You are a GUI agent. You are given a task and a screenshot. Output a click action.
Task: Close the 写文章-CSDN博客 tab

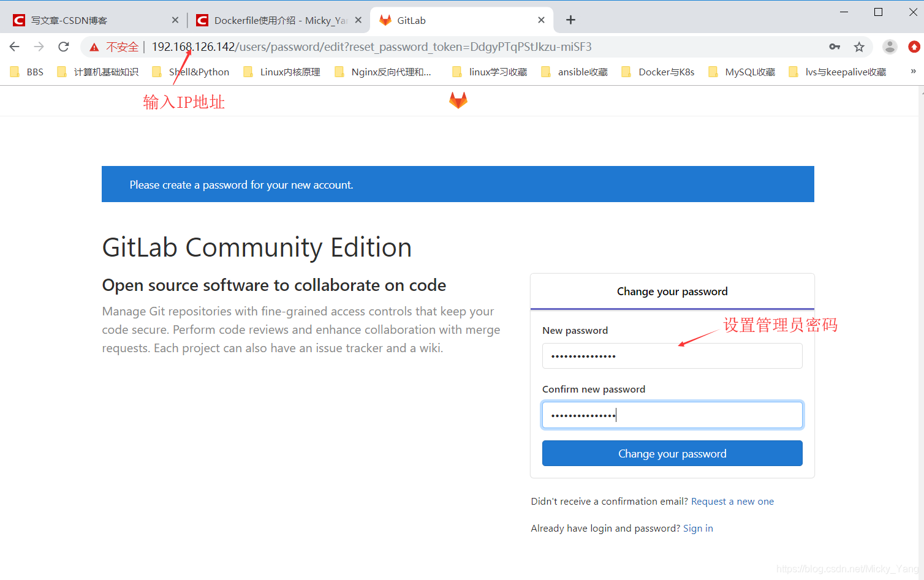click(175, 20)
